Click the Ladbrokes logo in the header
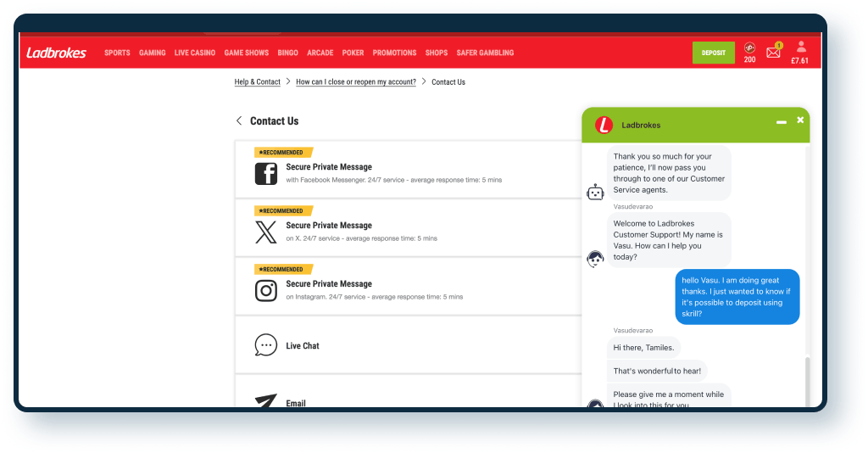Viewport: 868px width, 453px height. tap(57, 53)
